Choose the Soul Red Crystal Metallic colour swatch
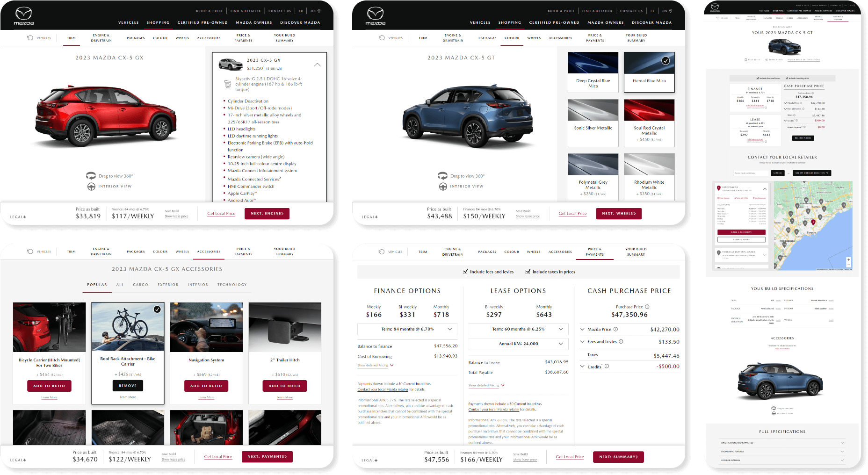 (x=649, y=111)
